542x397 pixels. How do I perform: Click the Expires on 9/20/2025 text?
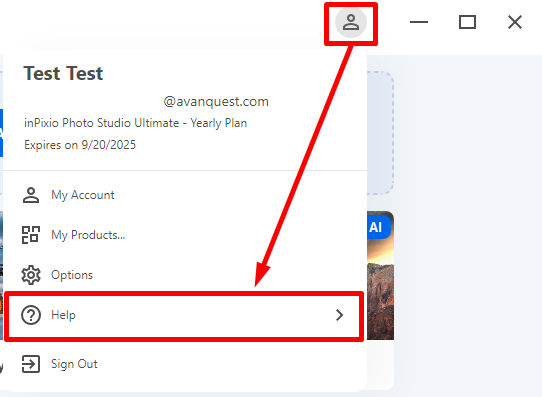80,145
